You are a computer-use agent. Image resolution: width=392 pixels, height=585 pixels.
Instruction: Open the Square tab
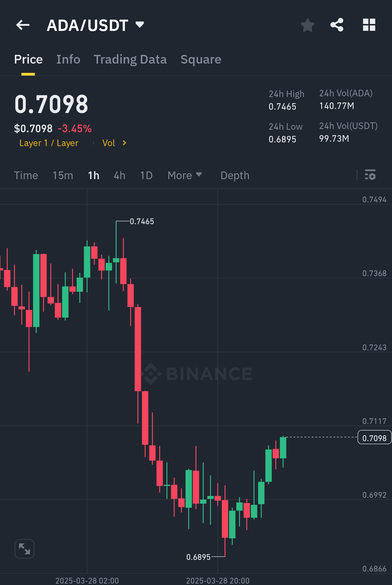[201, 59]
